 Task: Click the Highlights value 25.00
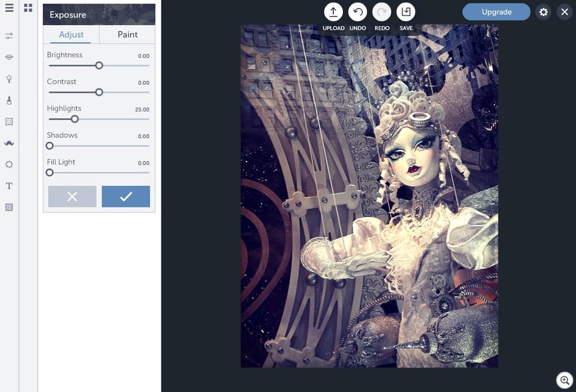[x=142, y=109]
